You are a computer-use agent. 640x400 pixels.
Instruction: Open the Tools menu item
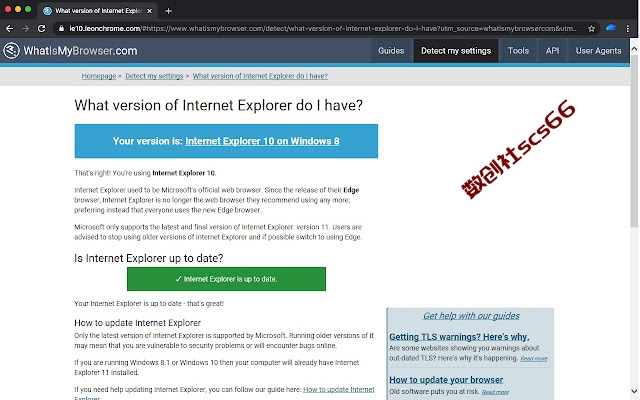click(518, 51)
